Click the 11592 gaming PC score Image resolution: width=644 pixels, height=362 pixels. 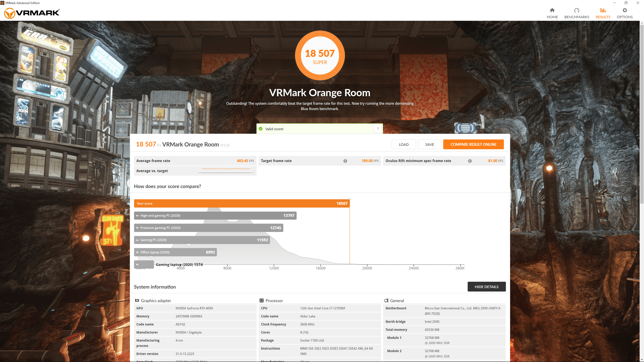[x=262, y=240]
